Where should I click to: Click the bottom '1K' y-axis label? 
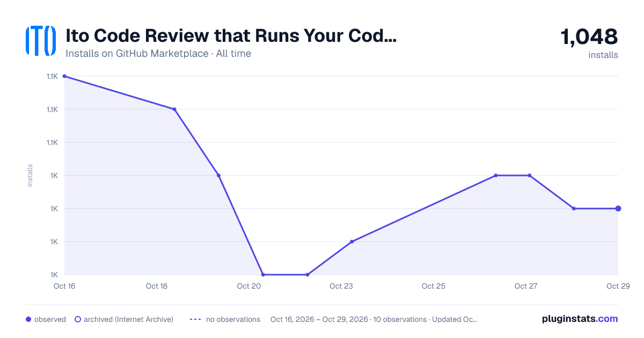tap(54, 275)
